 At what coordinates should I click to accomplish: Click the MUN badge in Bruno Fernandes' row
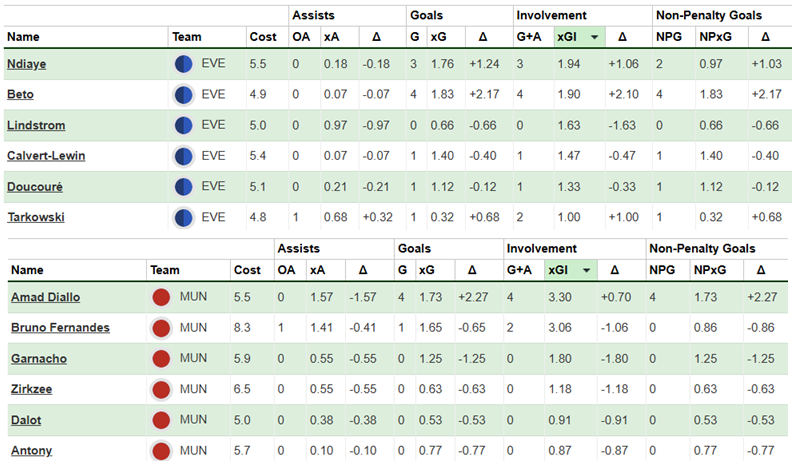161,328
